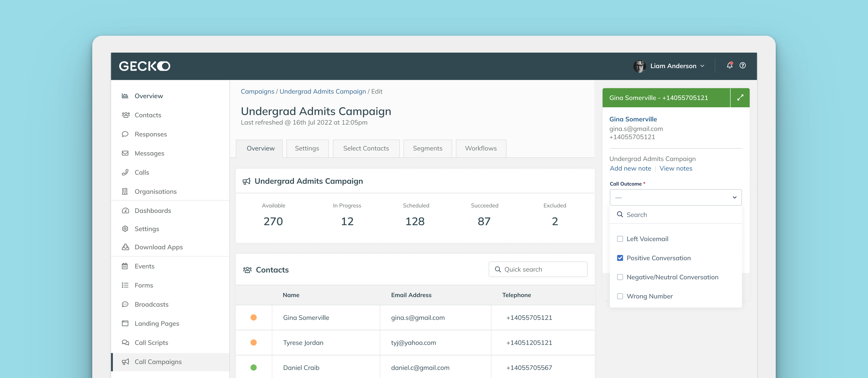Click the Settings gear icon in sidebar
This screenshot has width=868, height=378.
tap(125, 229)
